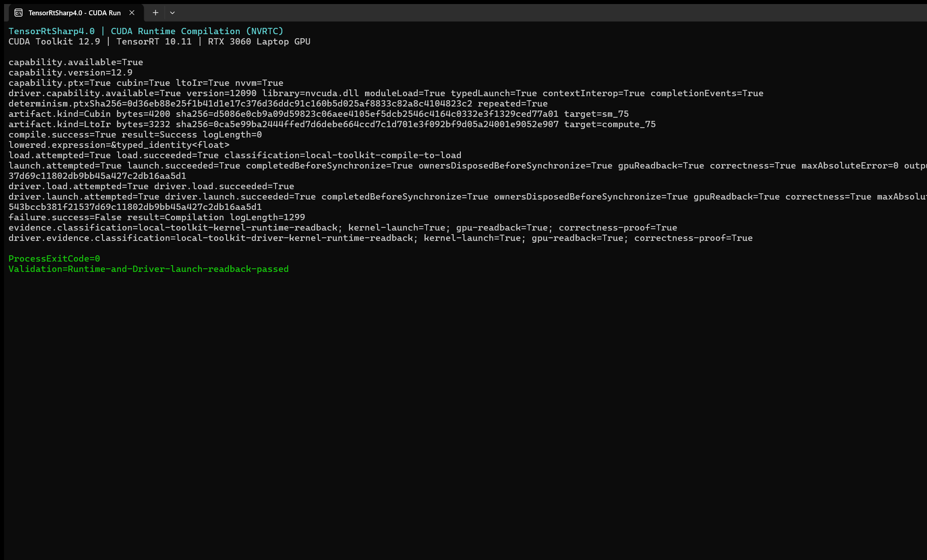Click the wrapped hash line starting '543bccb381f21537'

tap(135, 207)
